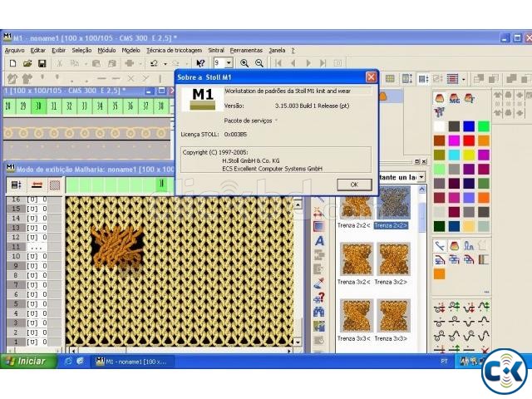Click the red double arrow view icon
532x399 pixels.
coord(37,185)
